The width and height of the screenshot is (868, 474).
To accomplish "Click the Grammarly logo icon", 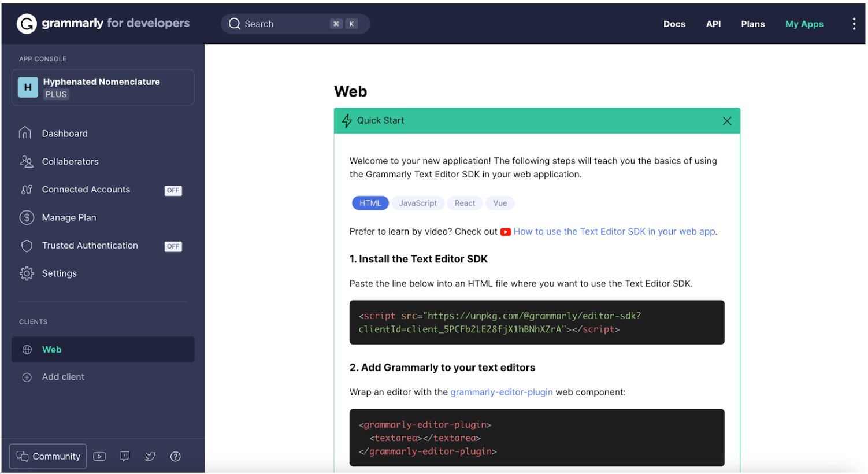I will (x=27, y=24).
